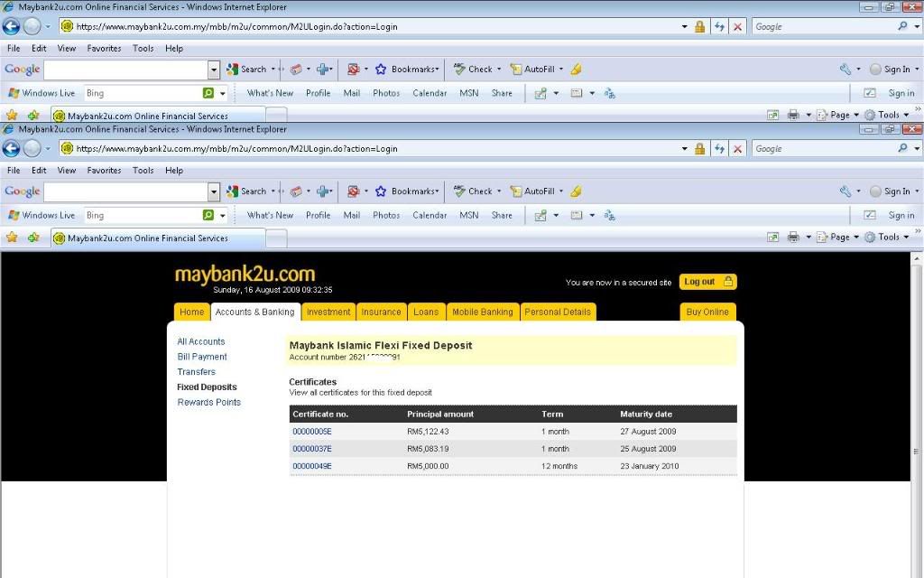The width and height of the screenshot is (924, 578).
Task: Open the Favorites menu in the front window
Action: point(104,171)
